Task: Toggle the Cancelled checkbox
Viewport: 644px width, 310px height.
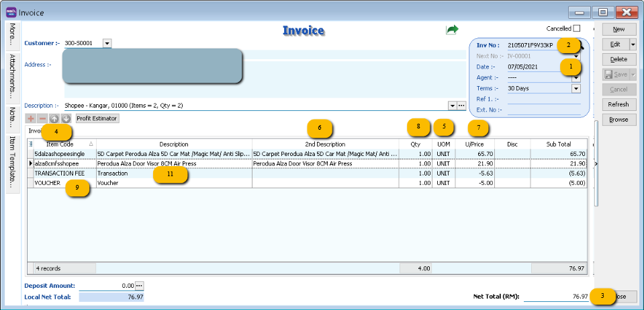Action: point(576,29)
